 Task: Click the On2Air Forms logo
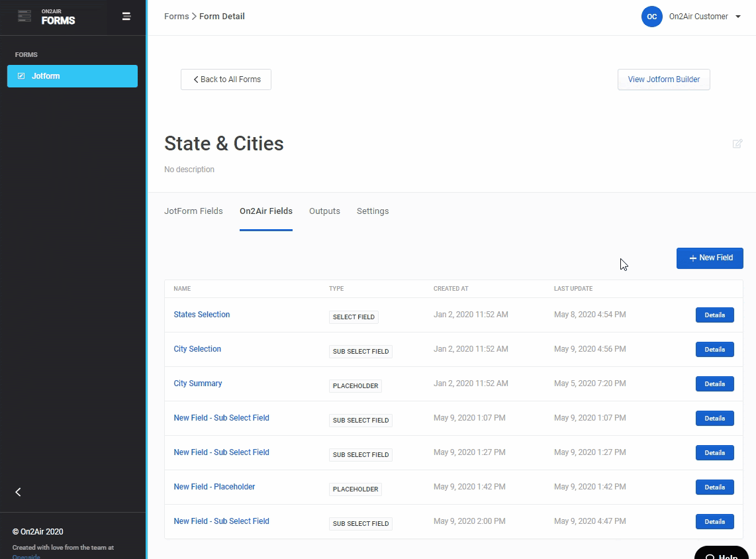(x=46, y=17)
